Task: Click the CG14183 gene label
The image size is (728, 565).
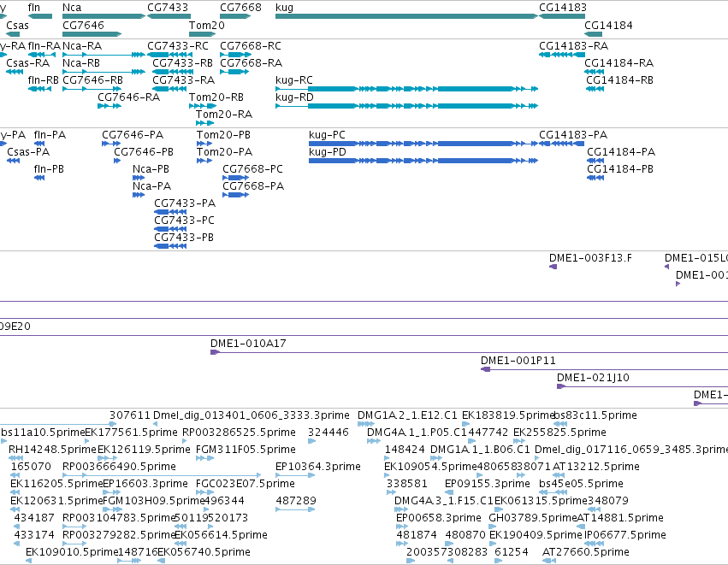Action: coord(563,8)
